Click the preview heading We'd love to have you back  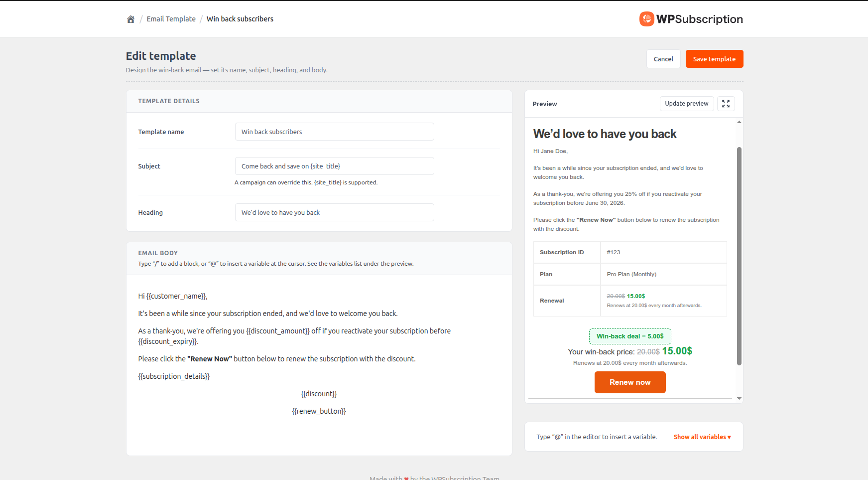(605, 134)
